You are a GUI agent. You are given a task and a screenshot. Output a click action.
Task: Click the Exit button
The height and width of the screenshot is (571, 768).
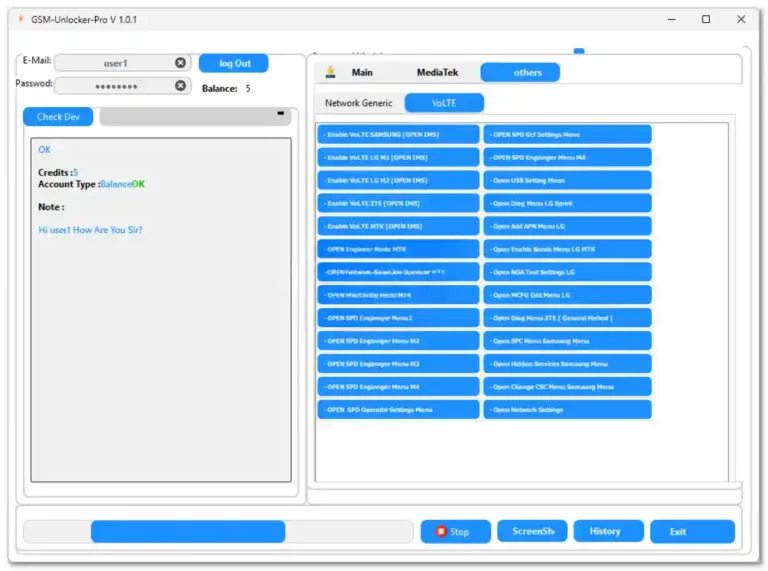(692, 532)
